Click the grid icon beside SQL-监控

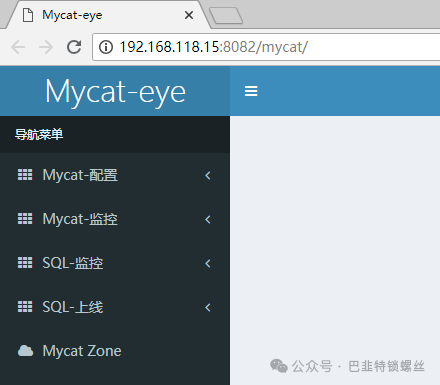(25, 263)
